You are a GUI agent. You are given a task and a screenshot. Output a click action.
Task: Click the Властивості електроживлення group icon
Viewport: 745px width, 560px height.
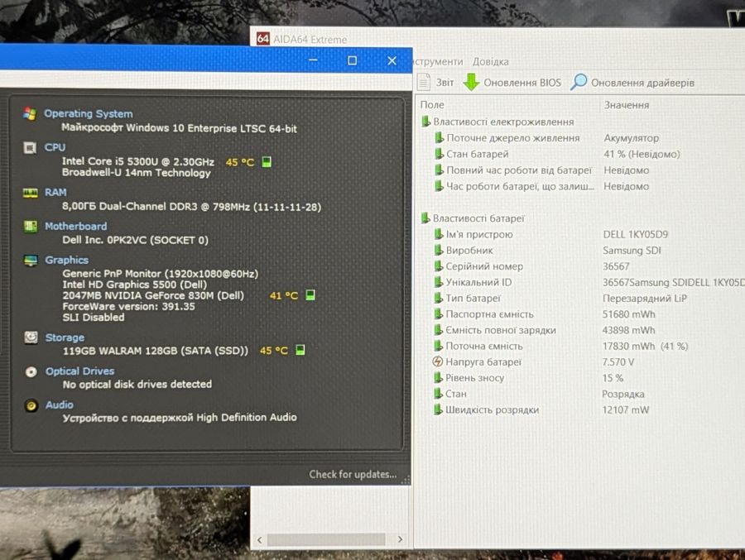coord(425,122)
